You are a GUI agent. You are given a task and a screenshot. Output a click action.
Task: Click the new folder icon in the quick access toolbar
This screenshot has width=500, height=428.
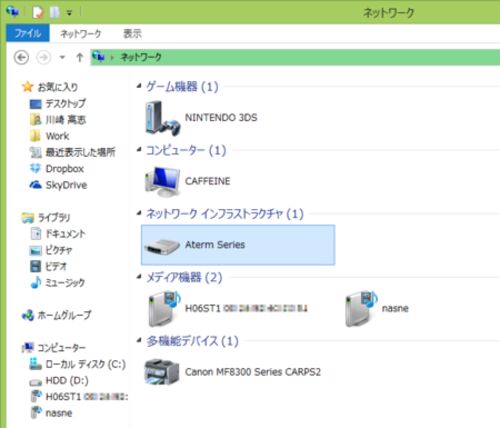(x=55, y=13)
